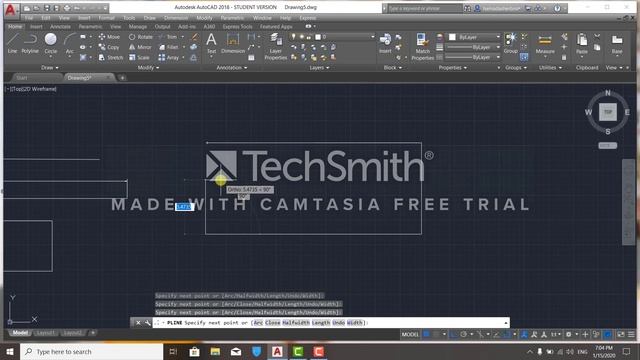Open the AutoCAD application menu logo
Viewport: 640px width, 360px height.
point(10,10)
